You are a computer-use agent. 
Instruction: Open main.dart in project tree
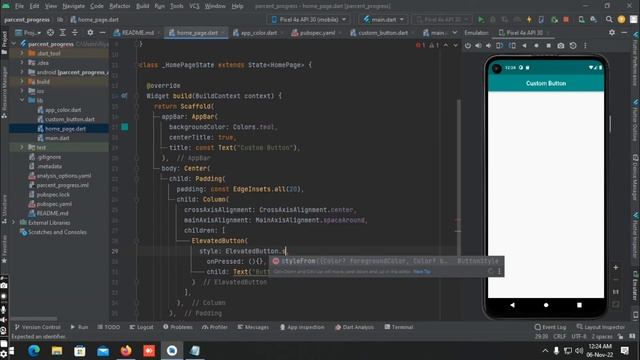click(53, 138)
